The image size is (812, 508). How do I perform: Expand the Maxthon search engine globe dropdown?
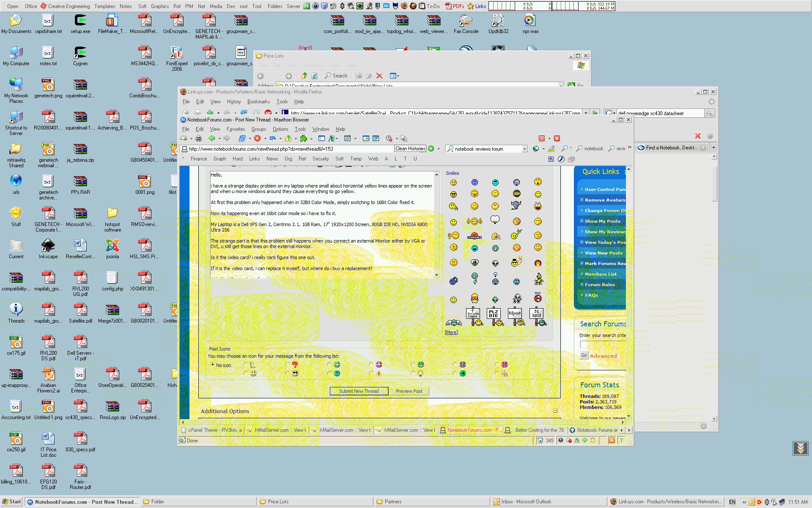[x=543, y=149]
